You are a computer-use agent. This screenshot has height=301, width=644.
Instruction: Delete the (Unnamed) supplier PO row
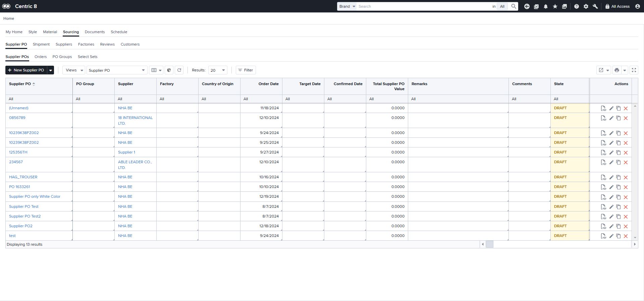point(626,108)
